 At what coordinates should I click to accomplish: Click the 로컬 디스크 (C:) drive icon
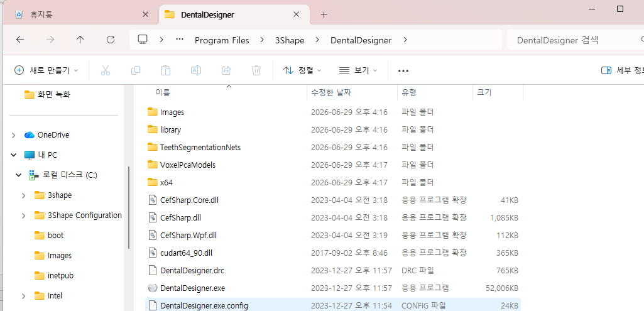[34, 175]
